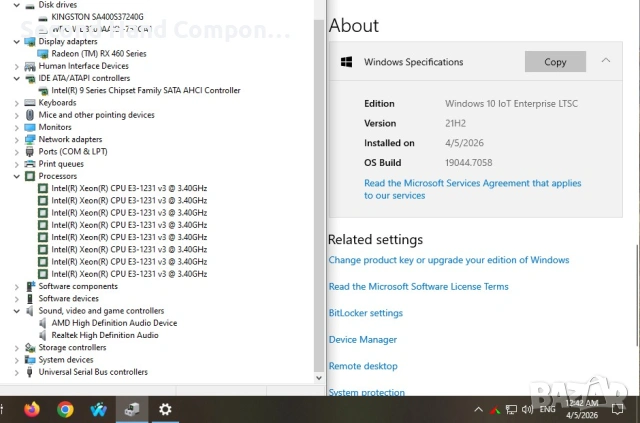Launch Google Chrome from the taskbar
The image size is (640, 423).
coord(65,409)
